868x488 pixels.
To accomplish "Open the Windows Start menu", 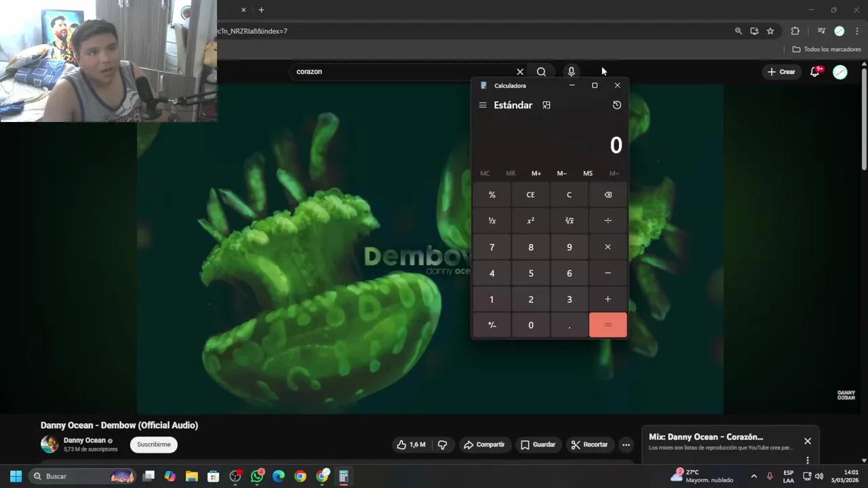I will [16, 476].
